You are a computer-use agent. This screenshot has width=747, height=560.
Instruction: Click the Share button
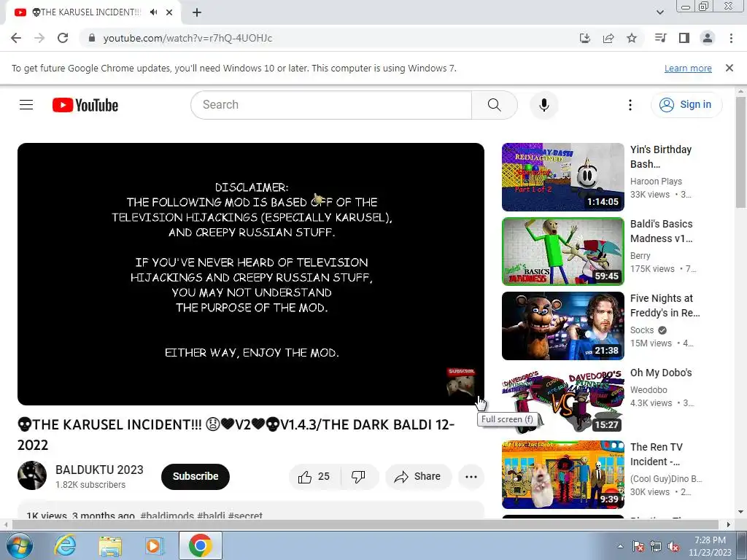(x=418, y=477)
